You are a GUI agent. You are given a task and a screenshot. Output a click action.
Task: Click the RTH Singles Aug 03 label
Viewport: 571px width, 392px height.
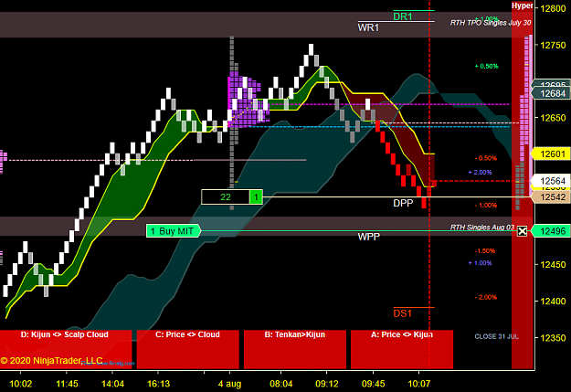point(482,228)
